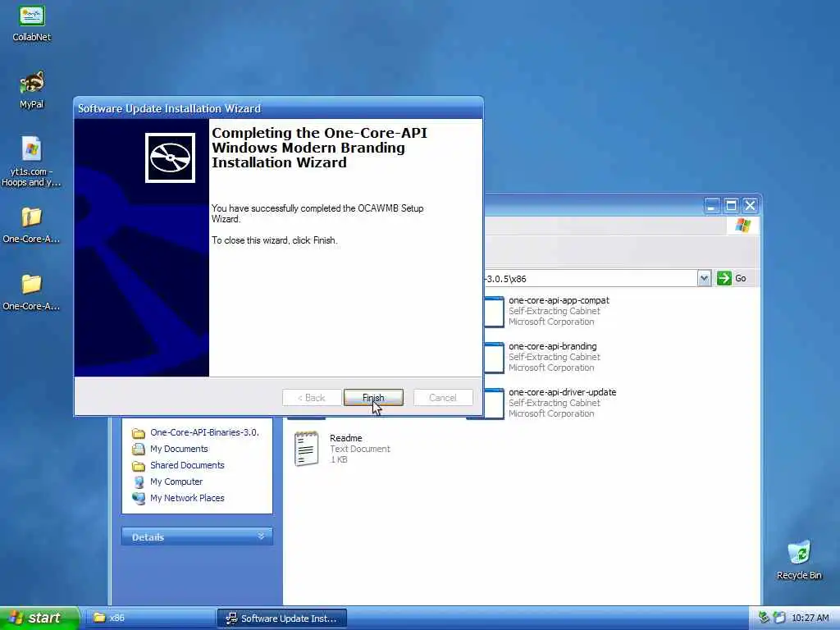The width and height of the screenshot is (840, 630).
Task: Click the Readme file name
Action: coord(345,438)
